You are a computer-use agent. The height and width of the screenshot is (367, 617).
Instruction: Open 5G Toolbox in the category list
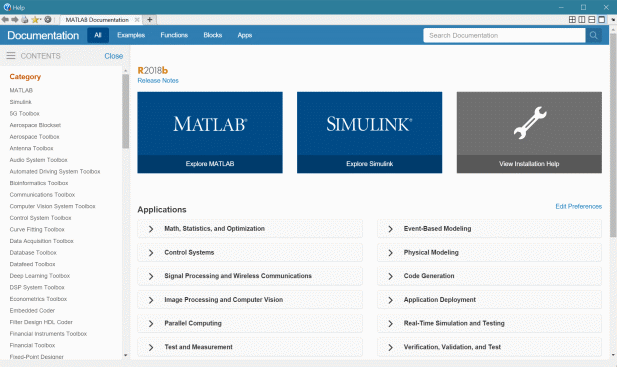pos(24,113)
